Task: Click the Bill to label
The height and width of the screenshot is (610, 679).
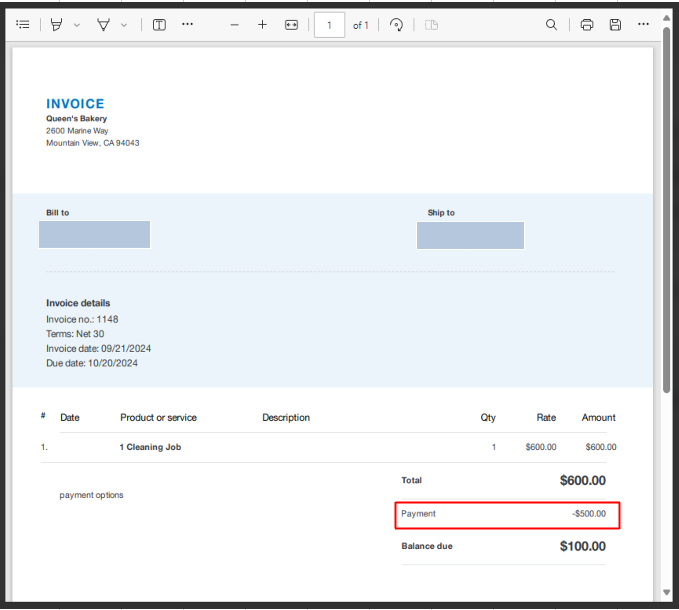Action: (58, 213)
